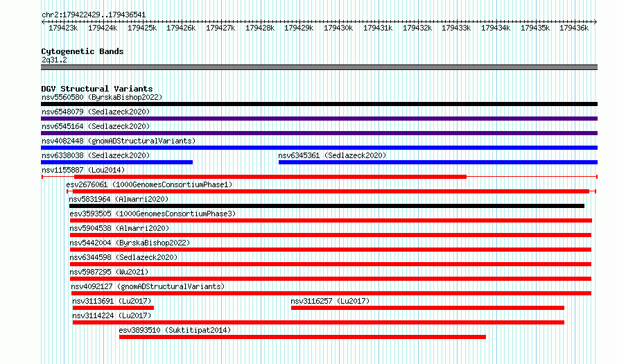Screen dimensions: 617x364
Task: Click the red esv3893510 variant bar
Action: 302,337
